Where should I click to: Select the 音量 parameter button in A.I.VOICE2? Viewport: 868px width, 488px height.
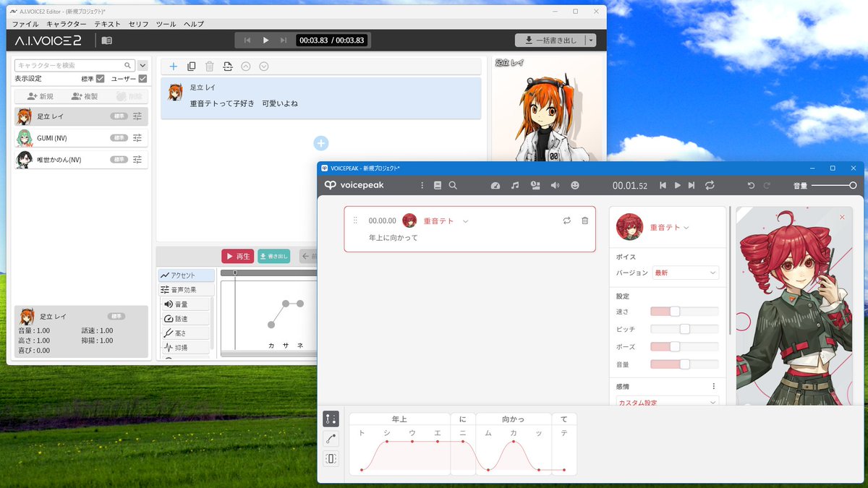[x=185, y=304]
